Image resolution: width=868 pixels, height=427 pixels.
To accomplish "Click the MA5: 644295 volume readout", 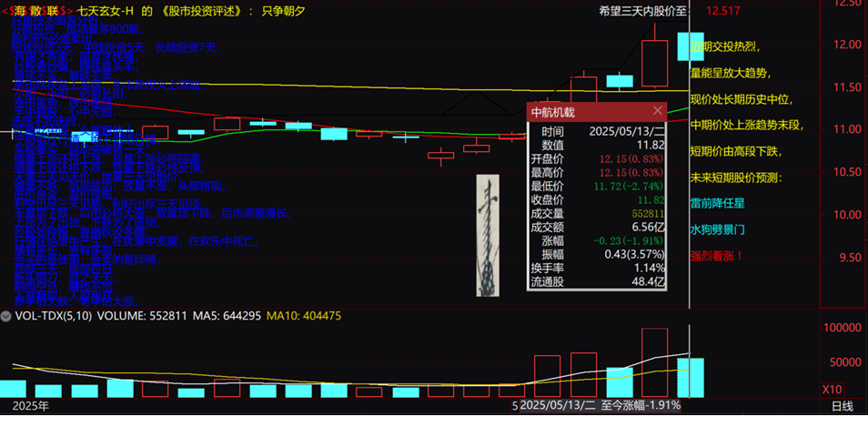I will click(227, 316).
